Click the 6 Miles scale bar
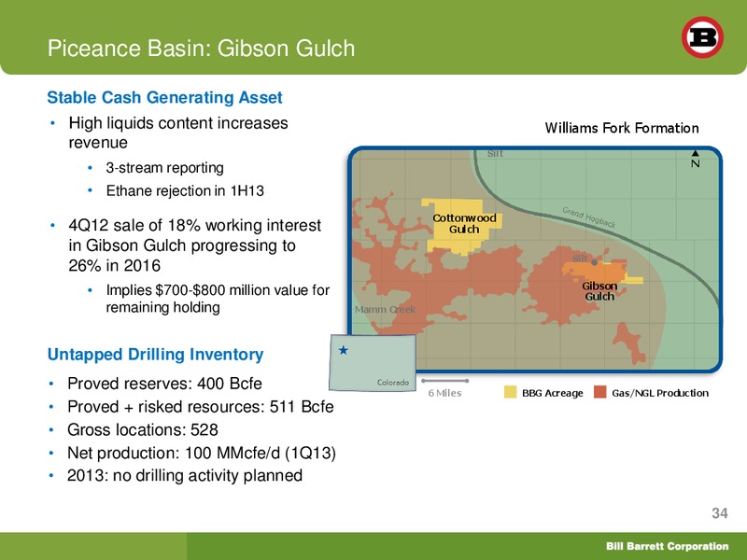Image resolution: width=747 pixels, height=560 pixels. [445, 381]
